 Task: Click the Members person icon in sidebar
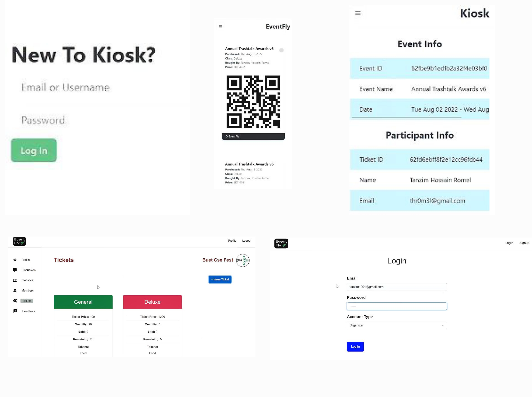tap(15, 290)
